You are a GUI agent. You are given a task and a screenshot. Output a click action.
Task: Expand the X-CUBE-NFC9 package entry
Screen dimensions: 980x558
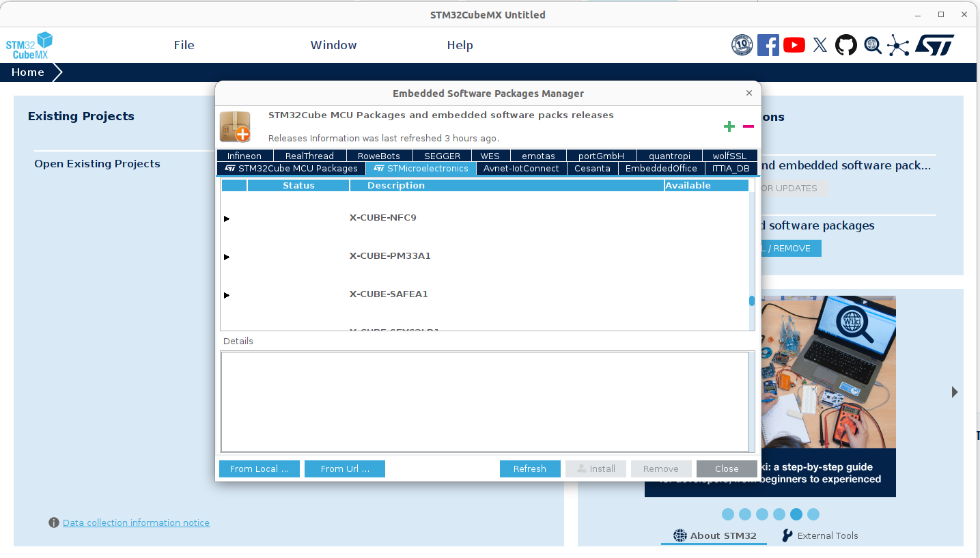pyautogui.click(x=226, y=219)
